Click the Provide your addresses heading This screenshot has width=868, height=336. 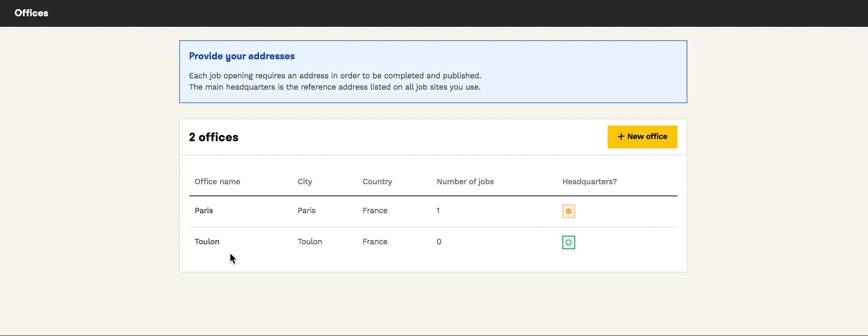point(242,56)
